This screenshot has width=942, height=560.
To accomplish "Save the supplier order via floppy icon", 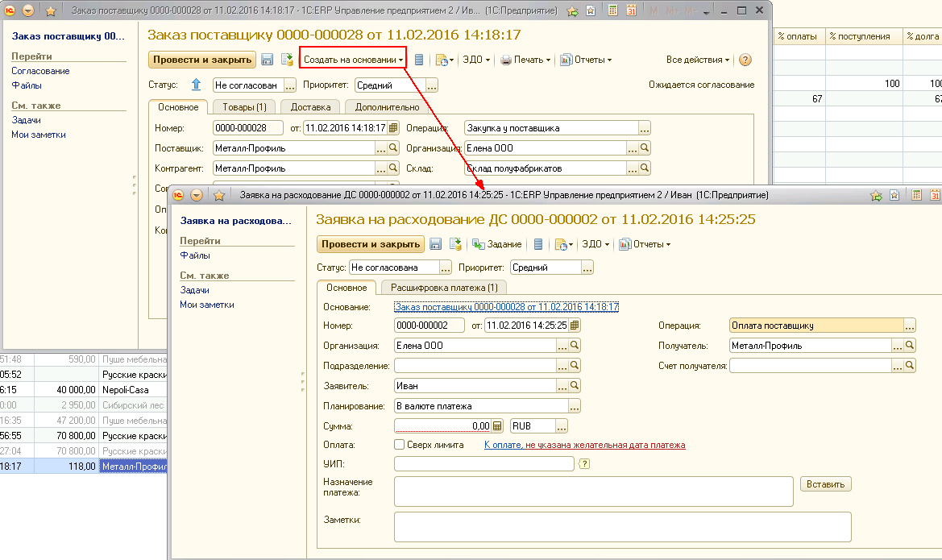I will [268, 60].
